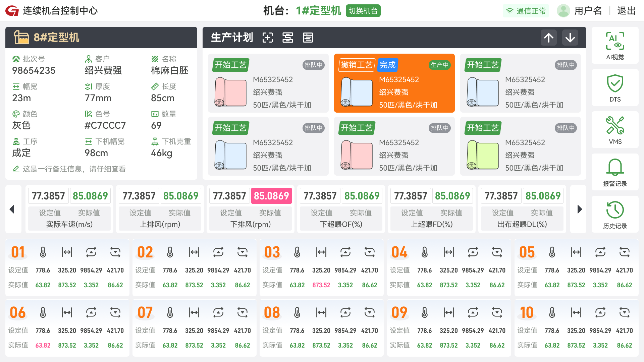
Task: Click 实际车速 set value 77.3857
Action: [x=48, y=196]
